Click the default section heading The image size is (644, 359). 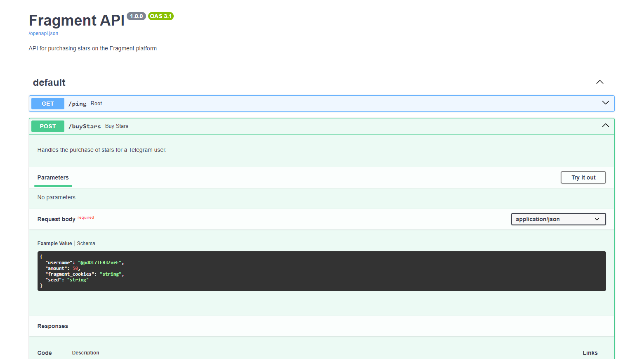[49, 83]
